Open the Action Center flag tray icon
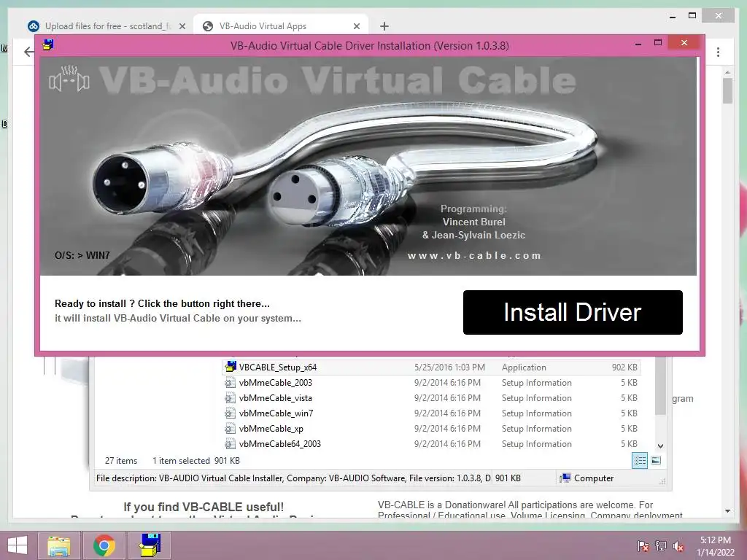The width and height of the screenshot is (747, 560). coord(643,546)
